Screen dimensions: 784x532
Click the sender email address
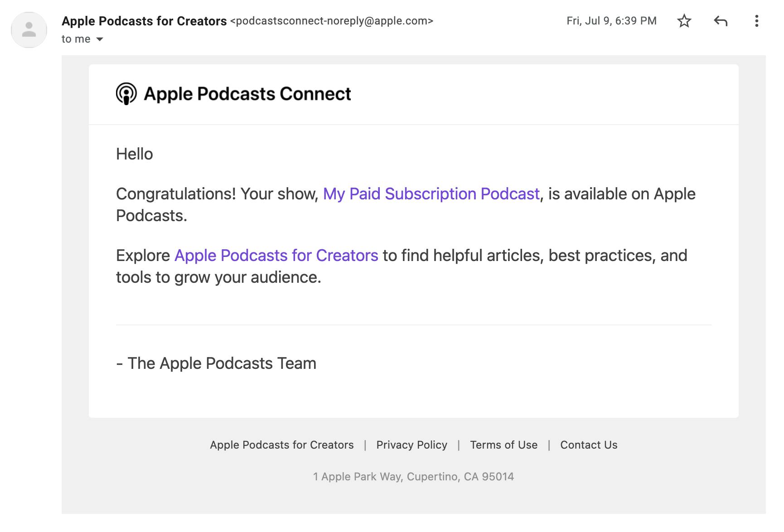[x=332, y=21]
